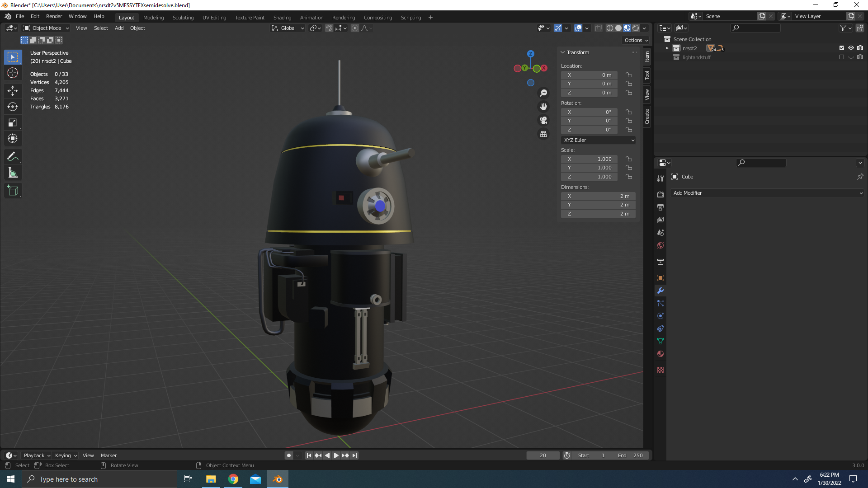868x488 pixels.
Task: Switch to Rendered viewport shading
Action: (636, 28)
